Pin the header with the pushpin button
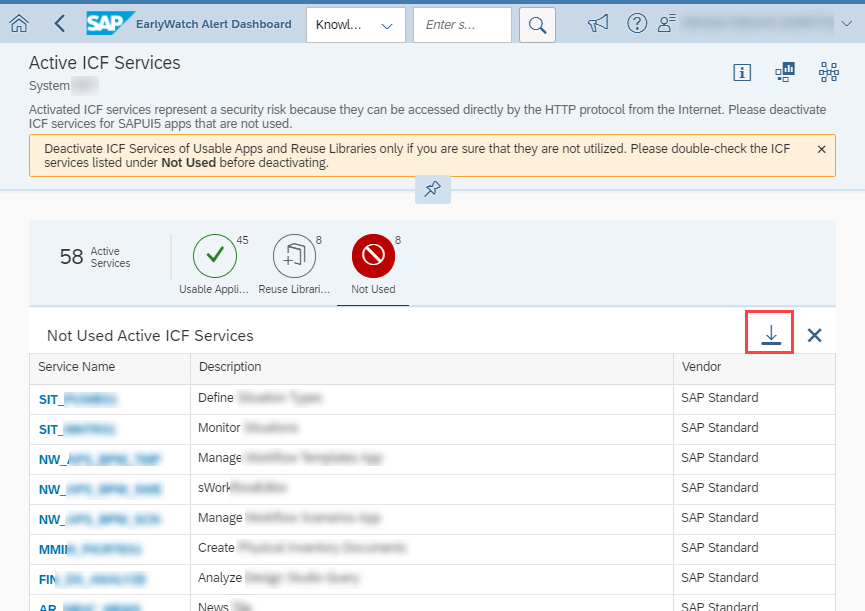 pos(432,189)
